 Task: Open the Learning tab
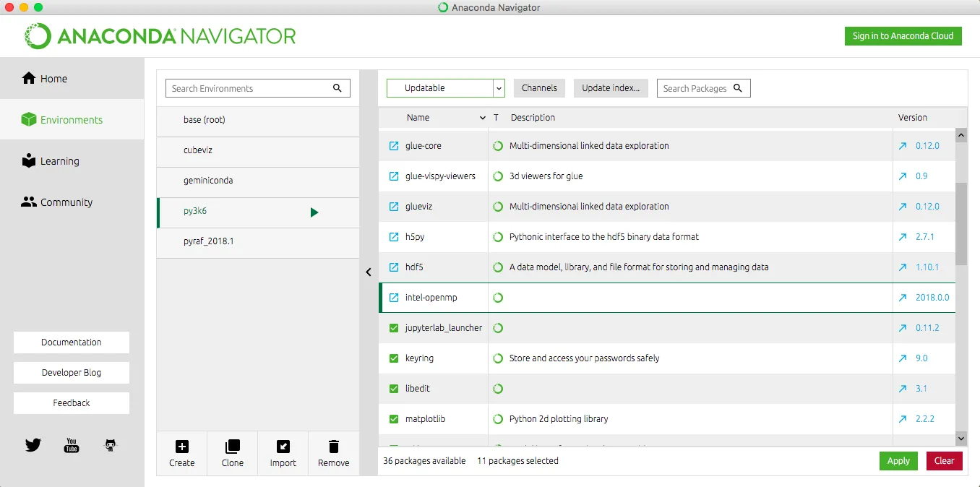(x=72, y=161)
